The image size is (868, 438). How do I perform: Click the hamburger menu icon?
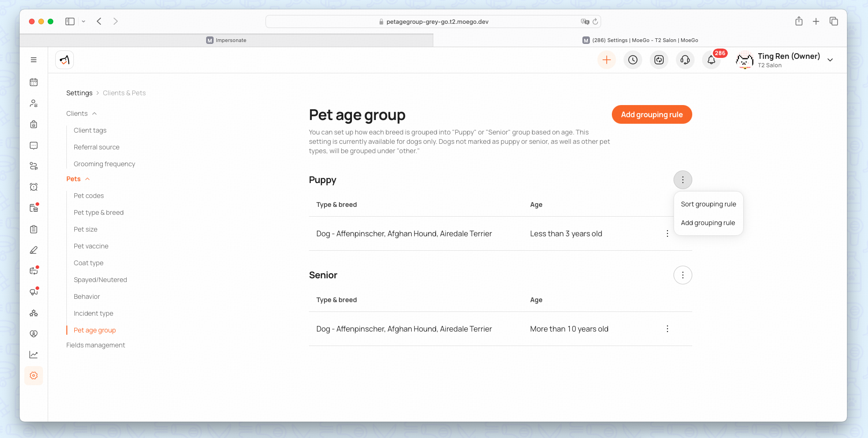pyautogui.click(x=34, y=60)
